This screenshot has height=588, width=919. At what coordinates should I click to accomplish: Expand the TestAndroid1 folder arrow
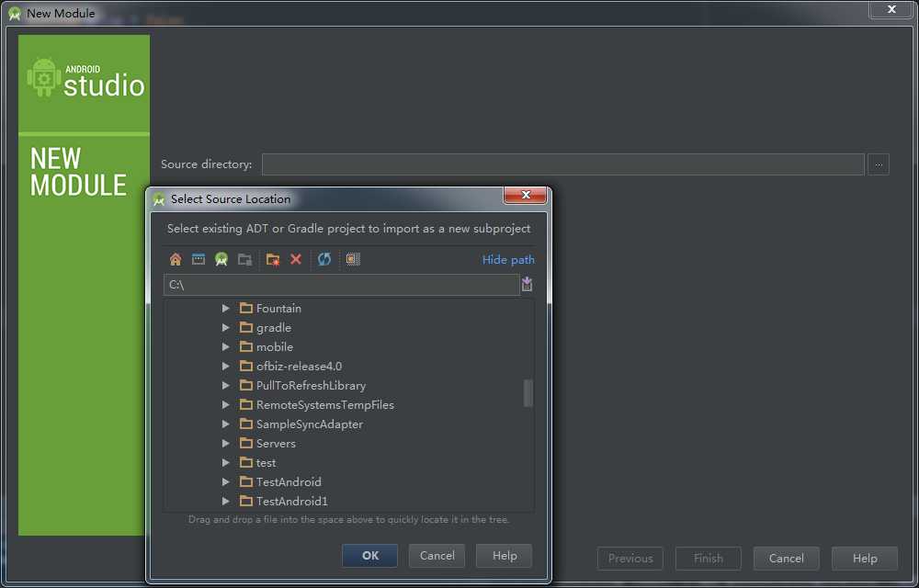pos(226,502)
